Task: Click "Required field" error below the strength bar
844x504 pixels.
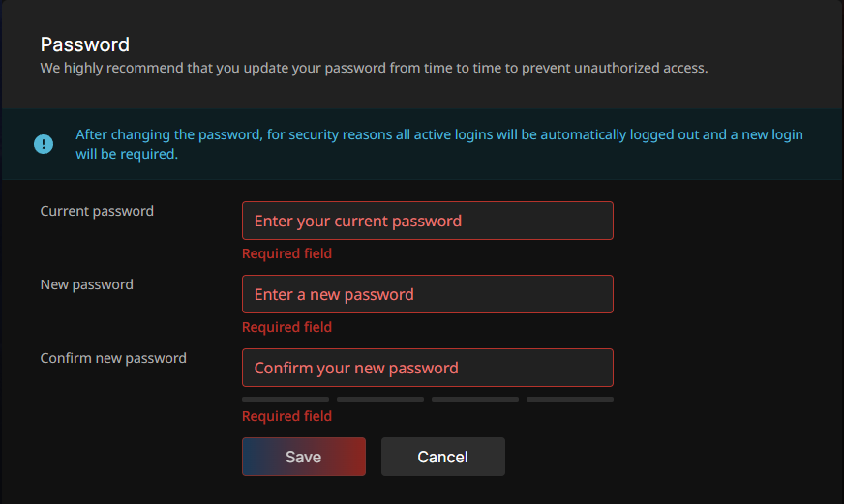Action: [286, 416]
